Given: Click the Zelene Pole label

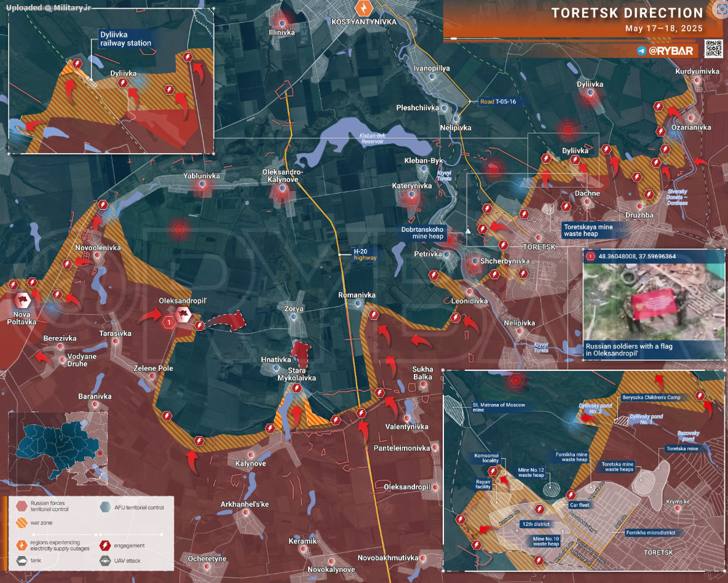Looking at the screenshot, I should click(153, 368).
